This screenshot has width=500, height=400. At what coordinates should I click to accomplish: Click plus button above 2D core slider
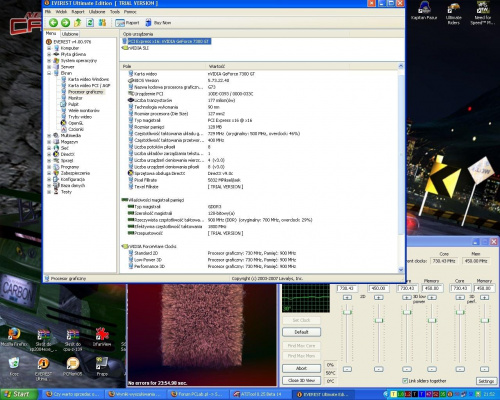click(x=347, y=297)
